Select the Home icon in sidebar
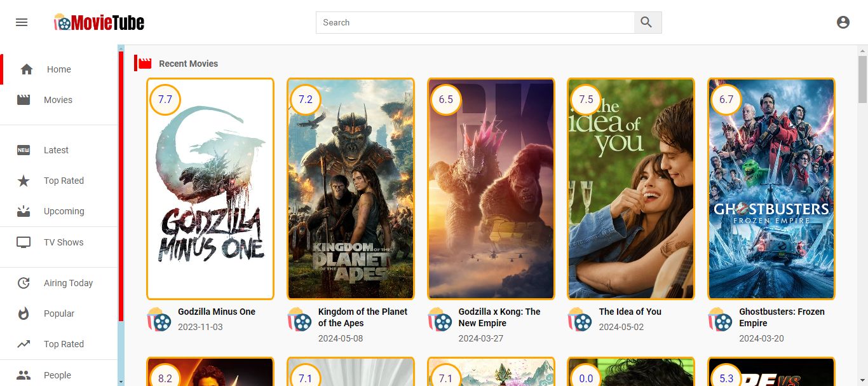868x386 pixels. pyautogui.click(x=27, y=69)
